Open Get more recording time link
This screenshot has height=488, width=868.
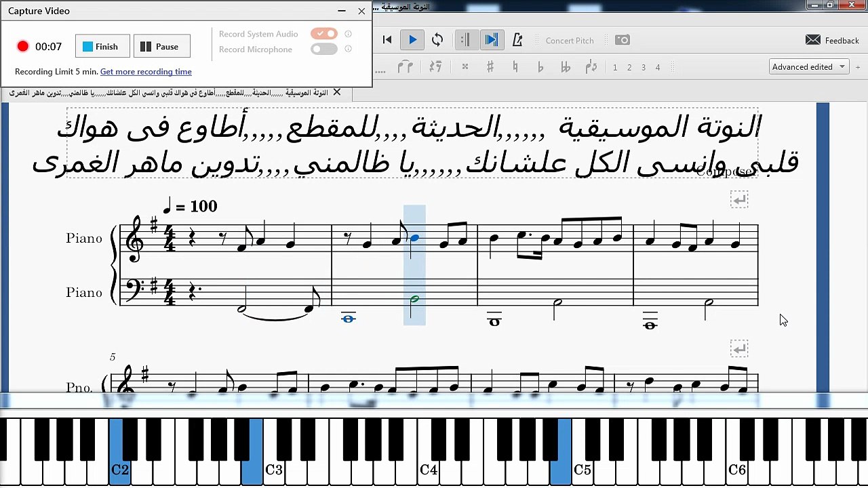click(146, 72)
